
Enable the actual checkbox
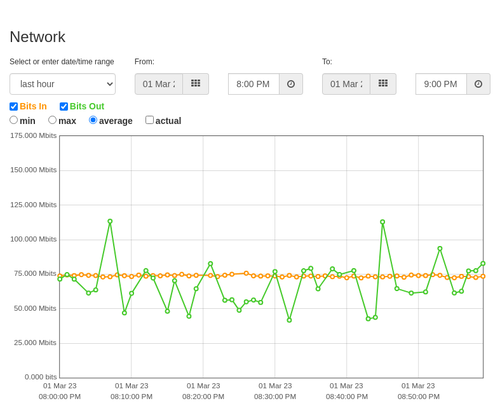[x=150, y=120]
